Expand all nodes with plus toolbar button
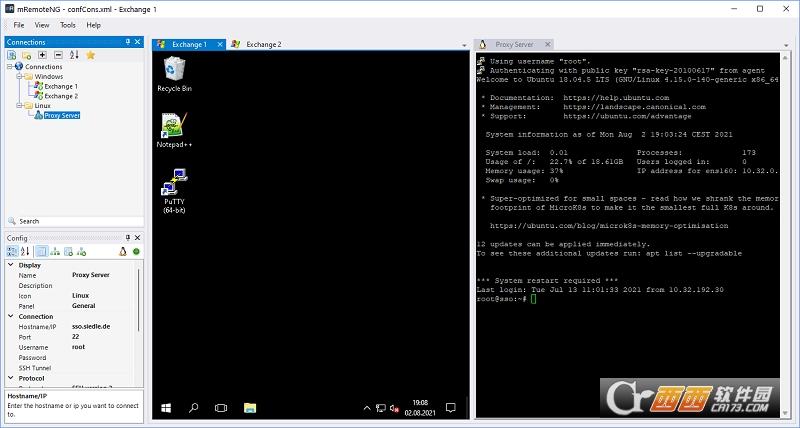The width and height of the screenshot is (800, 428). point(42,55)
